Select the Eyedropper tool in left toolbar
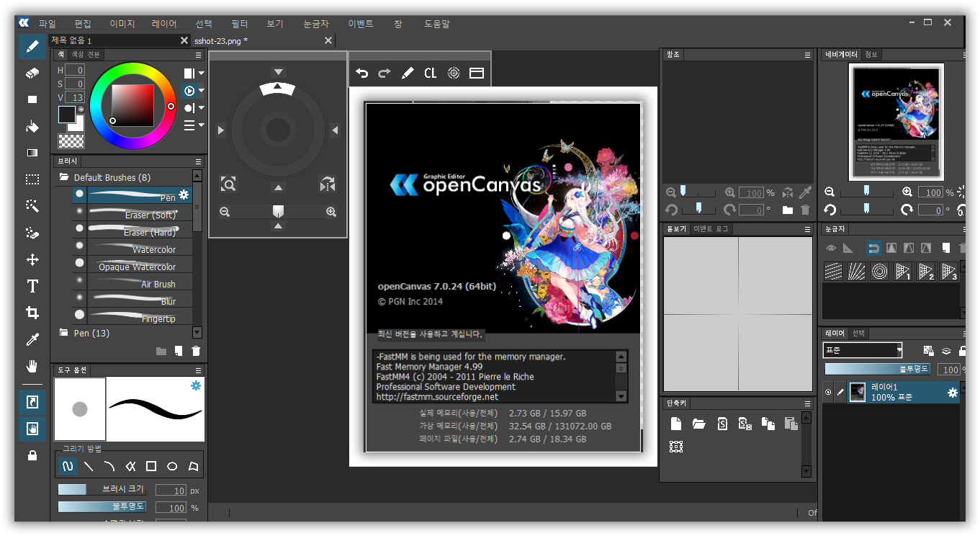The width and height of the screenshot is (980, 536). pyautogui.click(x=32, y=339)
